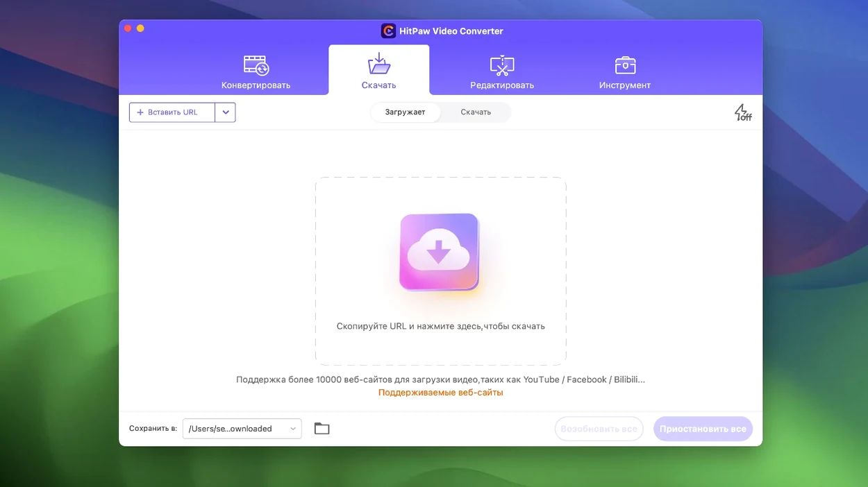This screenshot has width=868, height=487.
Task: Open the Инструмент tab
Action: [625, 71]
